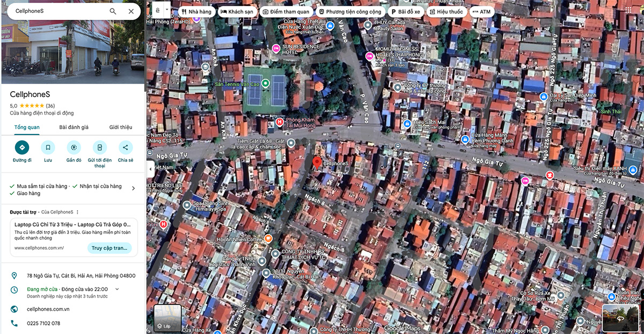Click the 78 Ngô Gia Tự address
The image size is (644, 334).
81,276
